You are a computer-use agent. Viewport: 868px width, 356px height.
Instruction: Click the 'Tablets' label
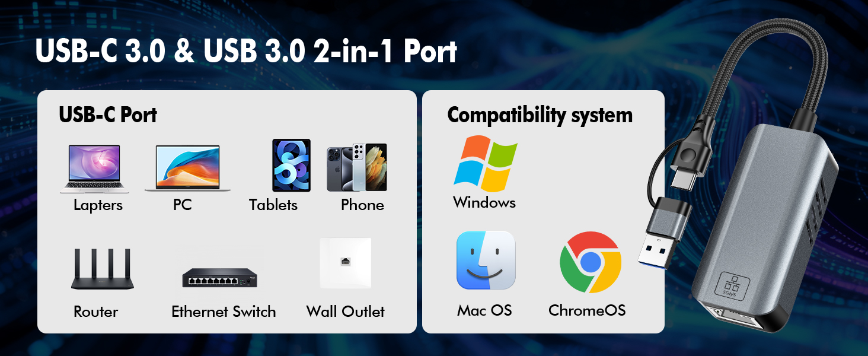point(273,205)
